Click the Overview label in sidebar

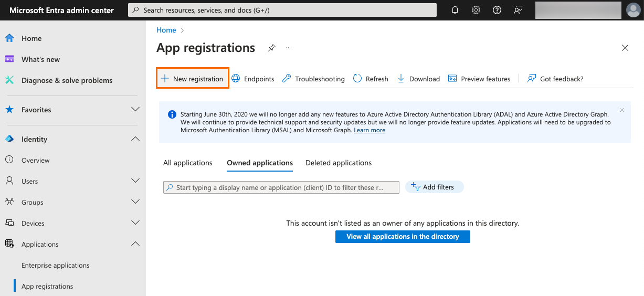pyautogui.click(x=36, y=161)
